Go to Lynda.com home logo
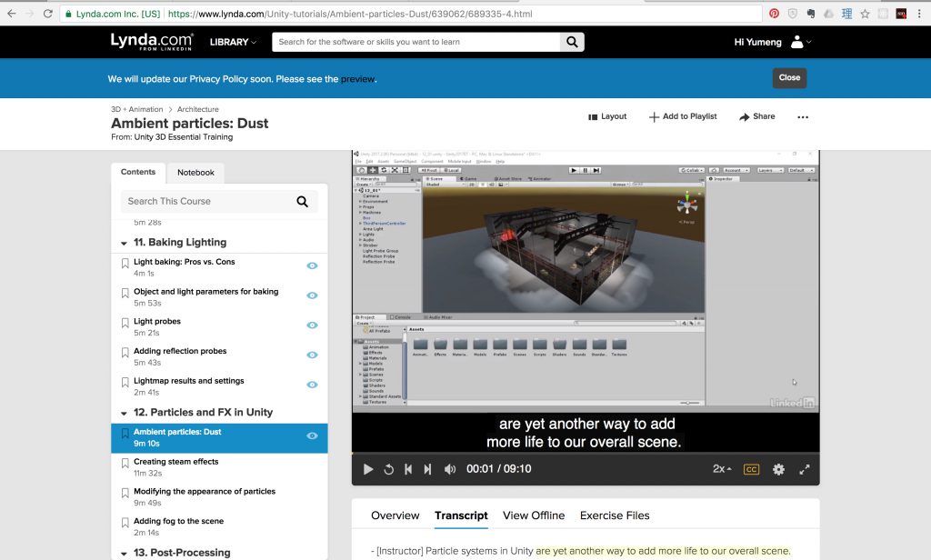This screenshot has height=560, width=931. tap(152, 42)
